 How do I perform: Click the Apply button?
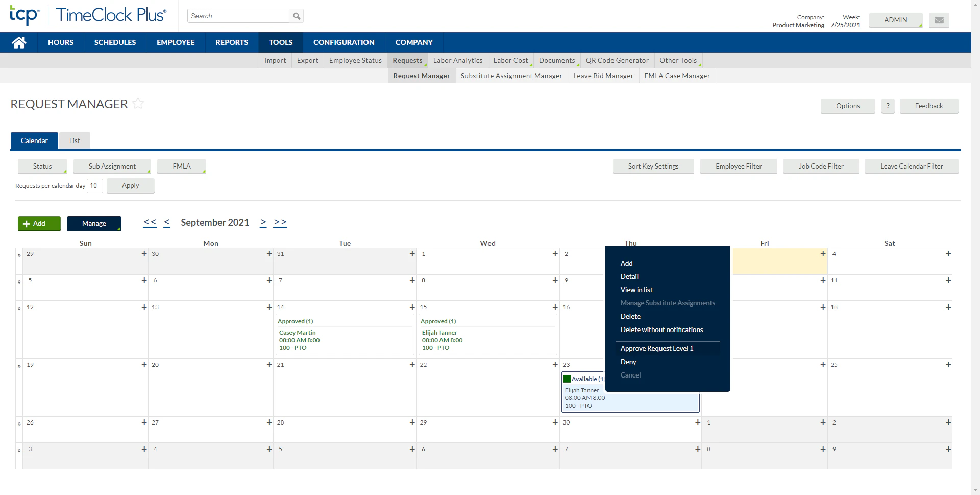(130, 185)
